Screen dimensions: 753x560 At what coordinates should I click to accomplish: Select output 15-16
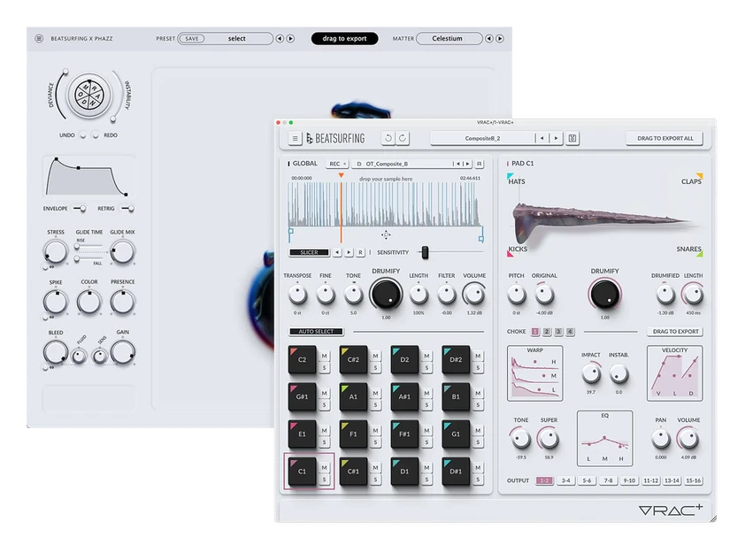[x=694, y=480]
